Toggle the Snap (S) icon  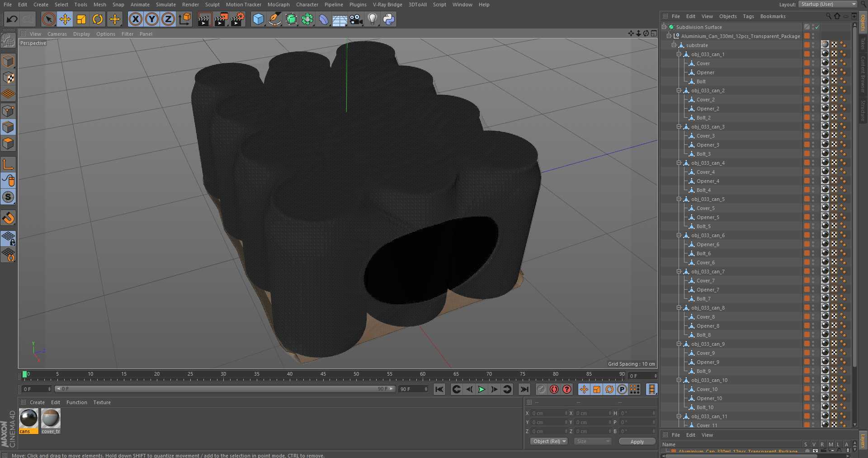(8, 197)
